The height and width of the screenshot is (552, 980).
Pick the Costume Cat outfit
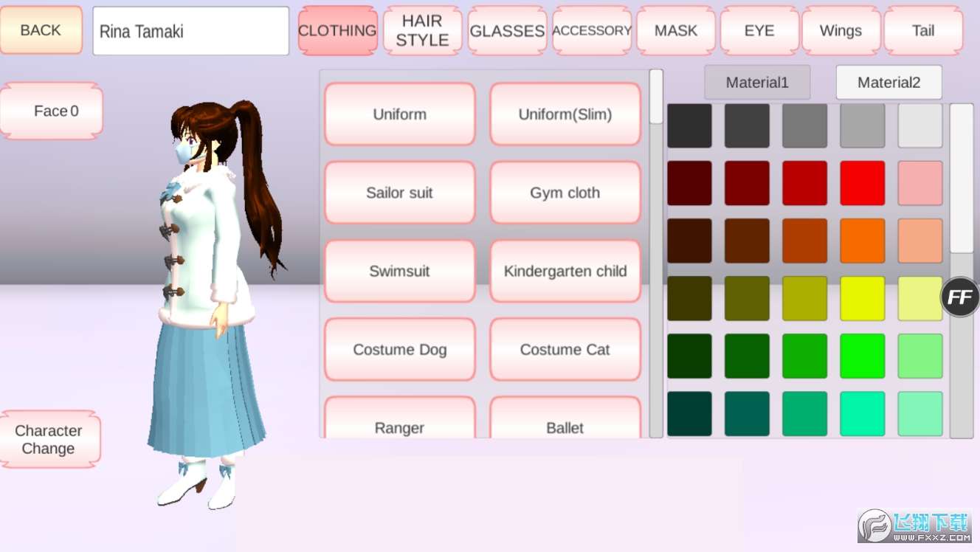565,350
